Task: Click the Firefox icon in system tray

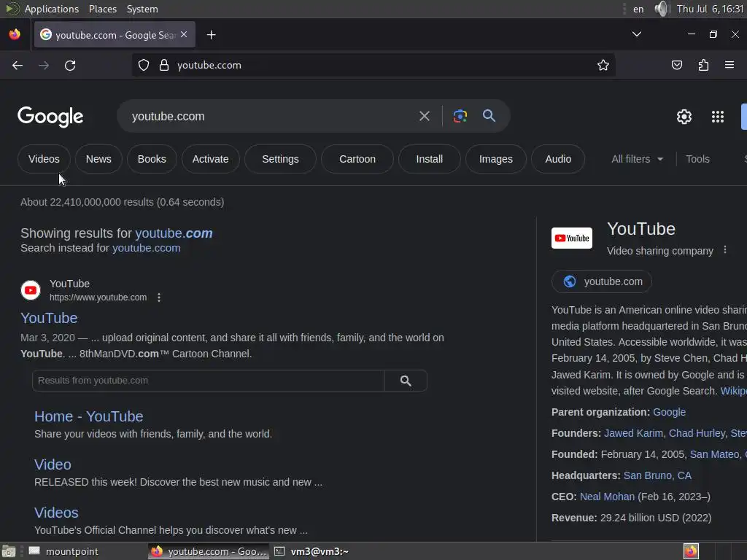Action: (691, 551)
